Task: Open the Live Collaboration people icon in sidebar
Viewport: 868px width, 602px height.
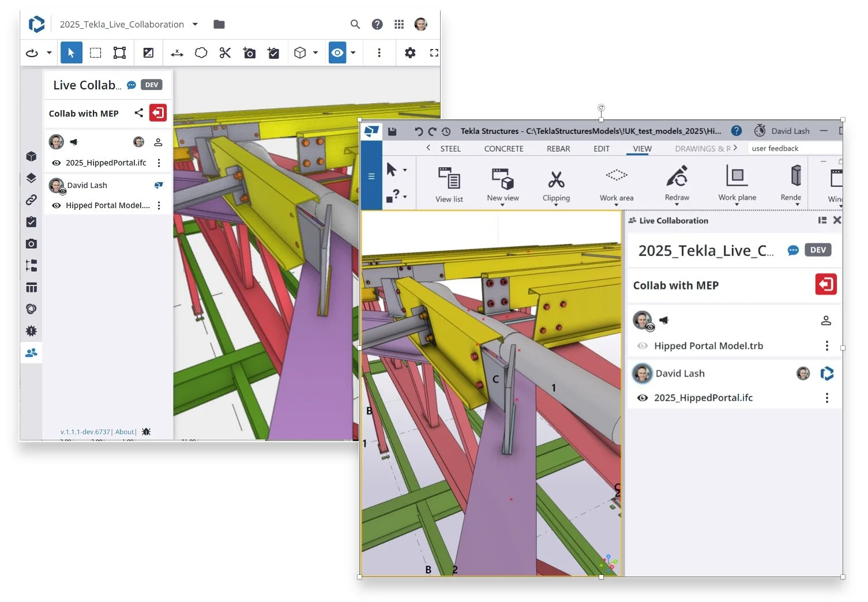Action: coord(31,352)
